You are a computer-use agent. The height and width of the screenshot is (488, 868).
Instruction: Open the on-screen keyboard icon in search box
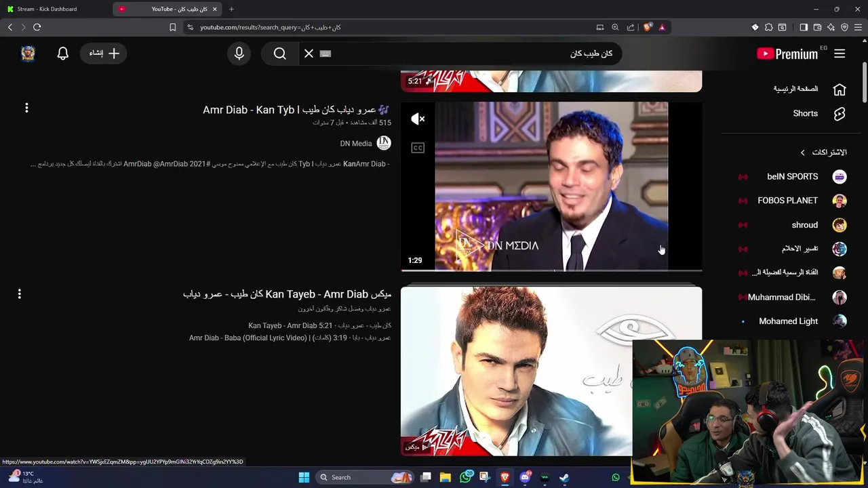point(325,54)
